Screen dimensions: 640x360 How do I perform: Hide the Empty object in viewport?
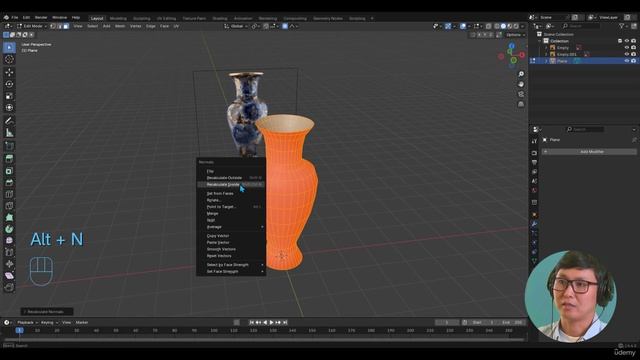[x=627, y=48]
